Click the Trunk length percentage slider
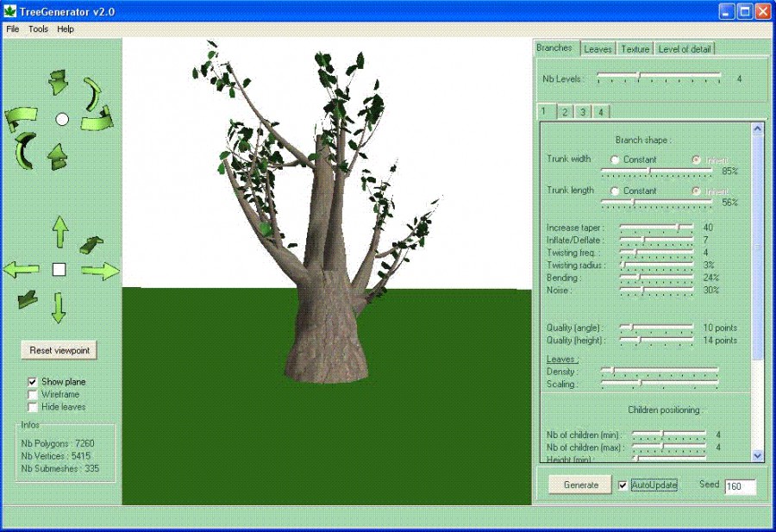This screenshot has height=532, width=776. (656, 203)
